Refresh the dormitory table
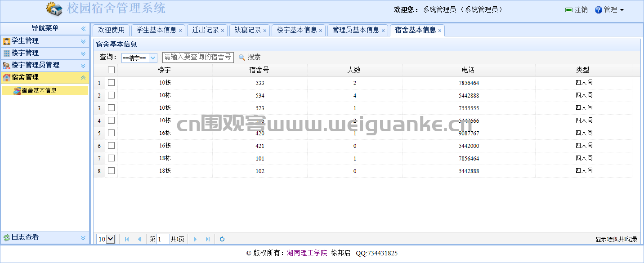Image resolution: width=644 pixels, height=263 pixels. (x=222, y=239)
